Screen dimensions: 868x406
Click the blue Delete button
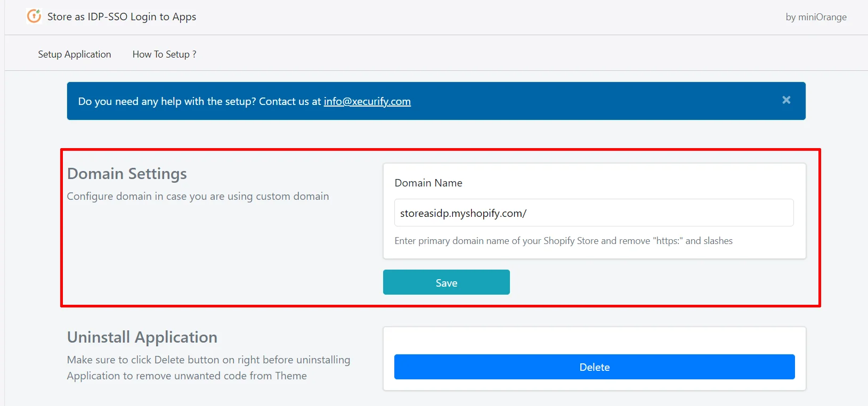594,367
